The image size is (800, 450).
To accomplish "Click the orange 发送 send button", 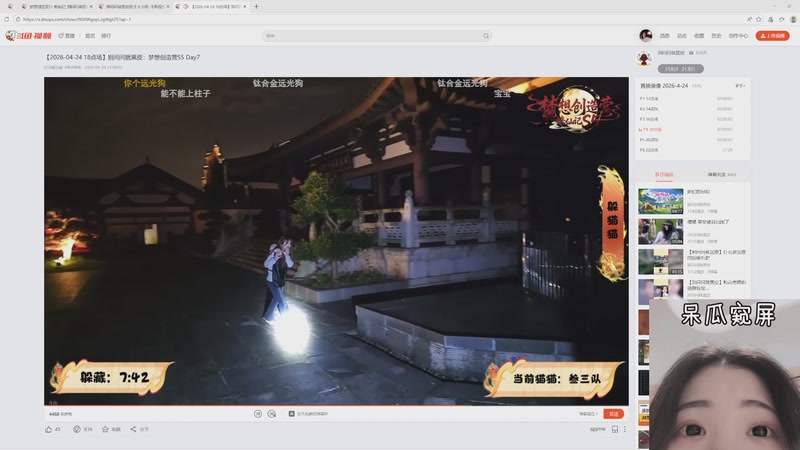I will click(x=613, y=414).
